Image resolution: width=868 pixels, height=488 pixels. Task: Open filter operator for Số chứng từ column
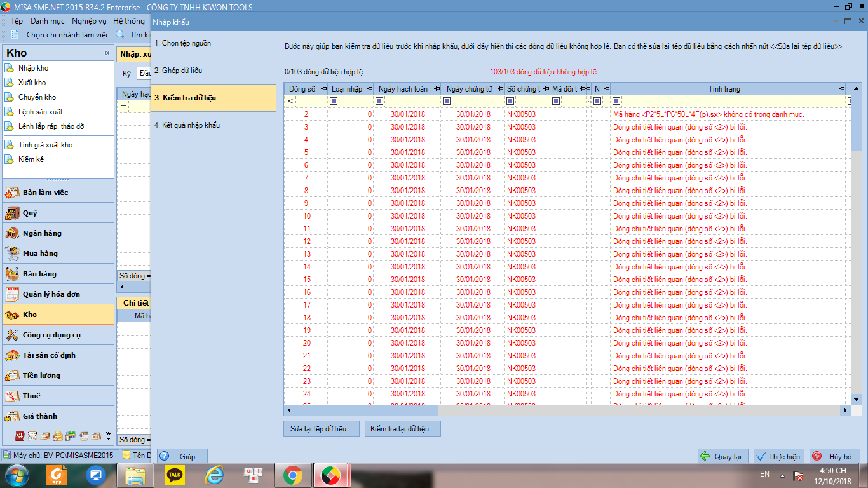[510, 101]
